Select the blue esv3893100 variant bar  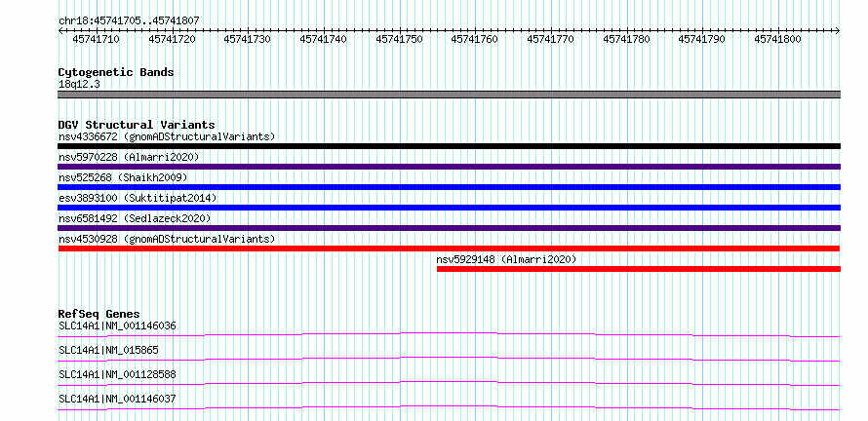[x=449, y=208]
